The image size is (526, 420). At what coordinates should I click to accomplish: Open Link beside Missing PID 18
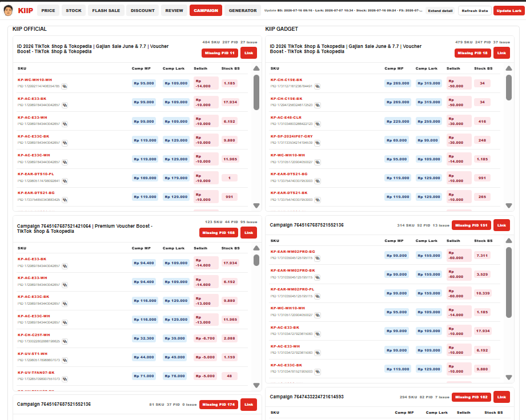coord(501,53)
